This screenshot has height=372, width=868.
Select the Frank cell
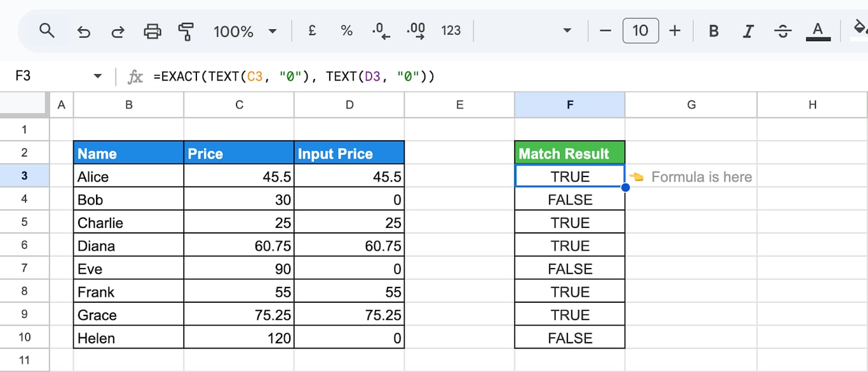click(x=129, y=291)
